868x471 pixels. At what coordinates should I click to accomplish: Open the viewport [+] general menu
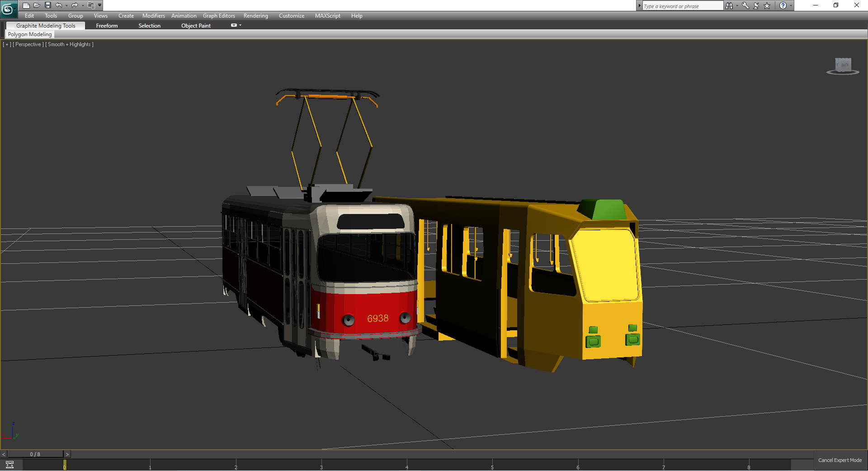coord(7,44)
